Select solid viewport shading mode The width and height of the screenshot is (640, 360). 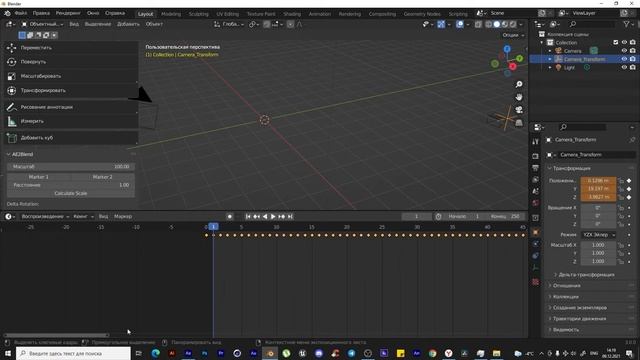tap(496, 24)
